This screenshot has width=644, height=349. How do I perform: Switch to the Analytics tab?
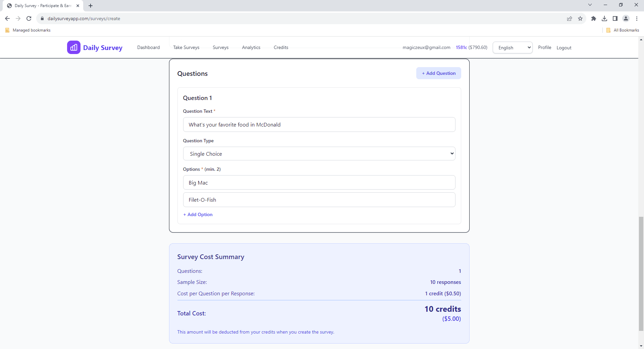[251, 47]
